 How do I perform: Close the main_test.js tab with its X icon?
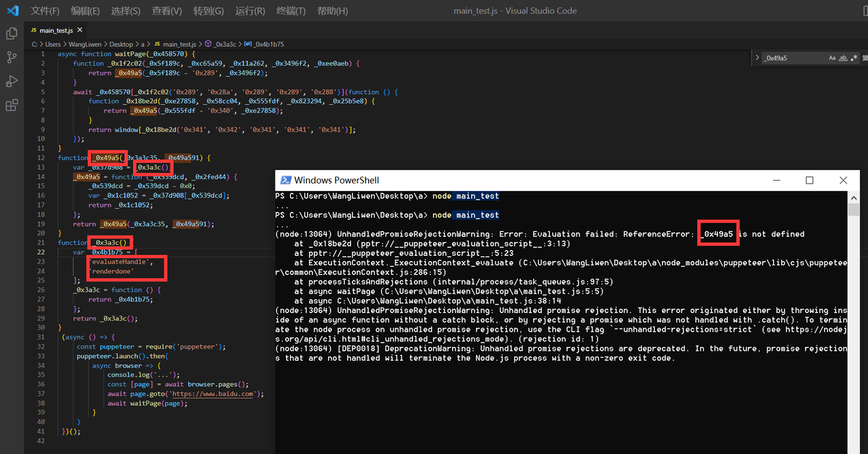[80, 30]
